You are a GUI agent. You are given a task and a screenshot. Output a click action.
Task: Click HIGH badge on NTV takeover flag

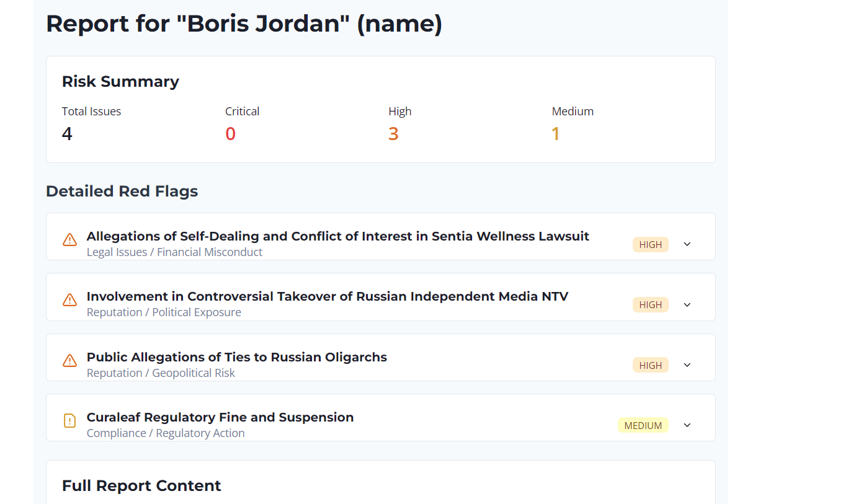(650, 305)
